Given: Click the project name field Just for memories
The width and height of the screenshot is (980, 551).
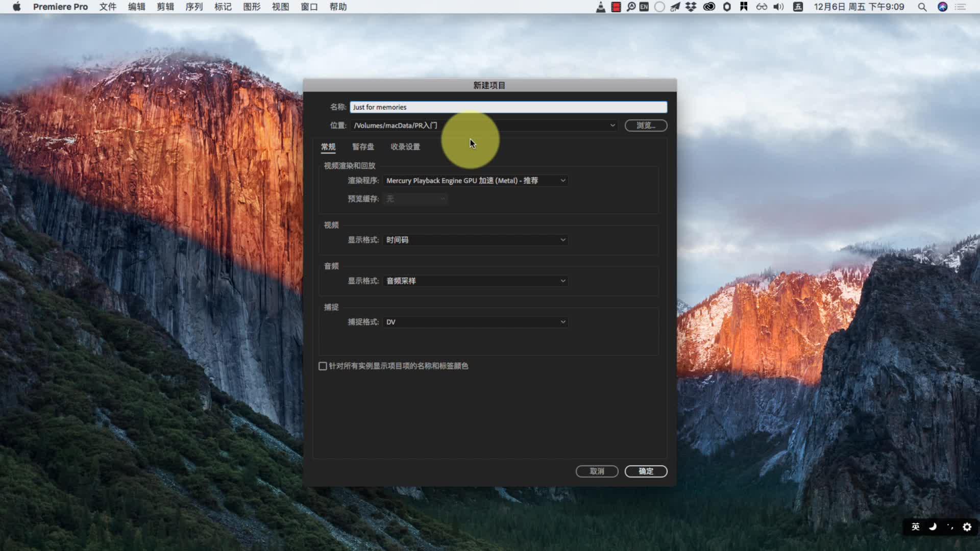Looking at the screenshot, I should click(508, 107).
